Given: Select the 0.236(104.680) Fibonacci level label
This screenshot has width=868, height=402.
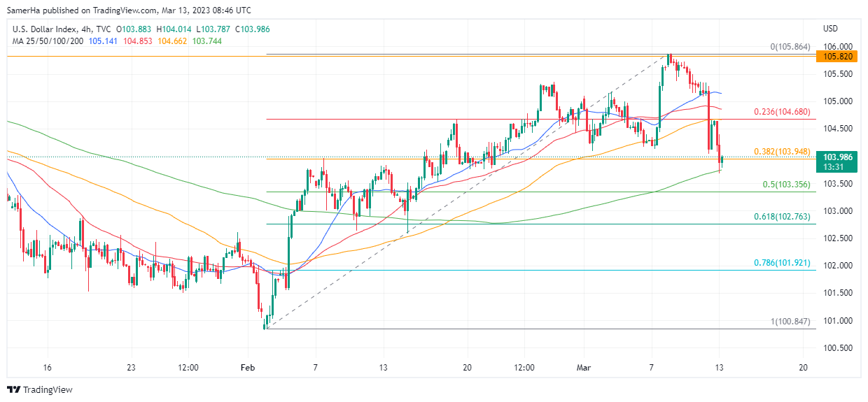Looking at the screenshot, I should 781,112.
